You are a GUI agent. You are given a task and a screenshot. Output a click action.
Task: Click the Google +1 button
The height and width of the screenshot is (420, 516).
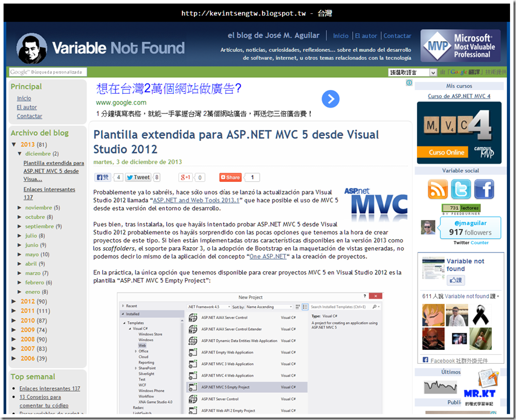point(185,178)
